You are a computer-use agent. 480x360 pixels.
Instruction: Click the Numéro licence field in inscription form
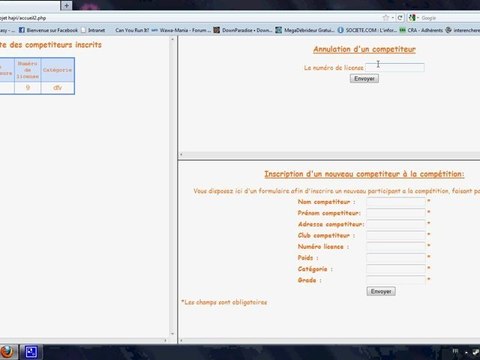coord(396,246)
